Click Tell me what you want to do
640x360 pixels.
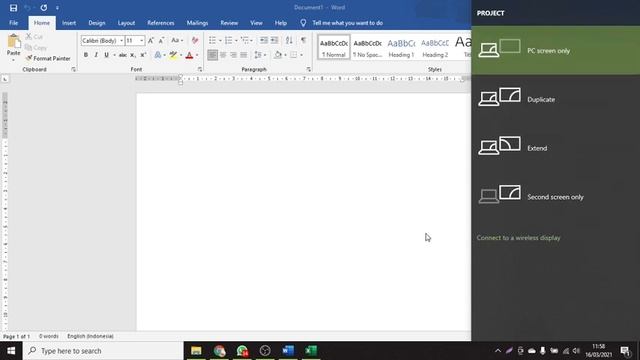(347, 23)
